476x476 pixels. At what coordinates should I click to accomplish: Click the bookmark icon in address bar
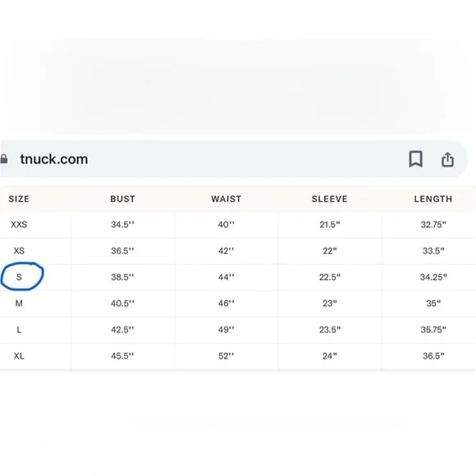pyautogui.click(x=415, y=158)
